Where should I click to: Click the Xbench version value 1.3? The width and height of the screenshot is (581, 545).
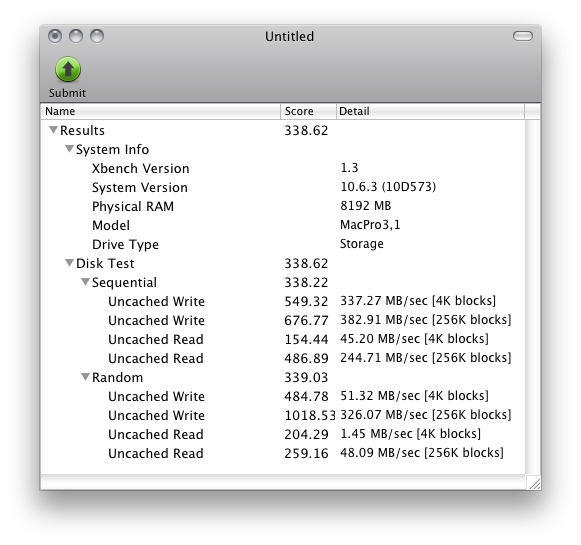[x=349, y=168]
